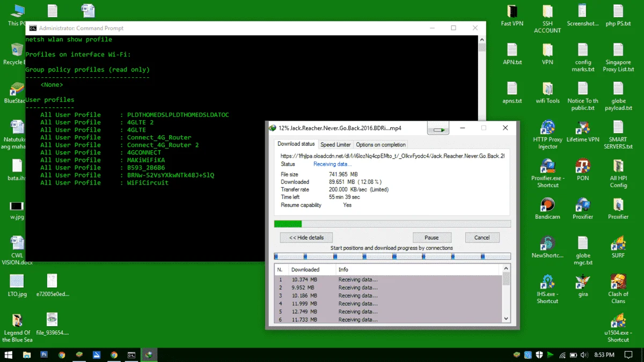
Task: Click the Internet Download Manager taskbar icon
Action: [x=149, y=354]
